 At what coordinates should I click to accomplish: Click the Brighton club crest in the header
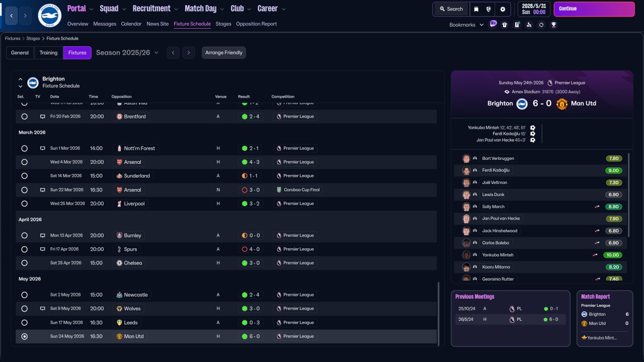click(49, 16)
